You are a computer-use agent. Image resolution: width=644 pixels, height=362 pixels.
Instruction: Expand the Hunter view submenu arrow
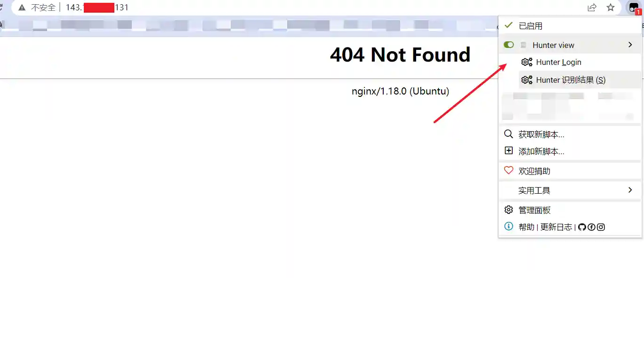(x=630, y=45)
